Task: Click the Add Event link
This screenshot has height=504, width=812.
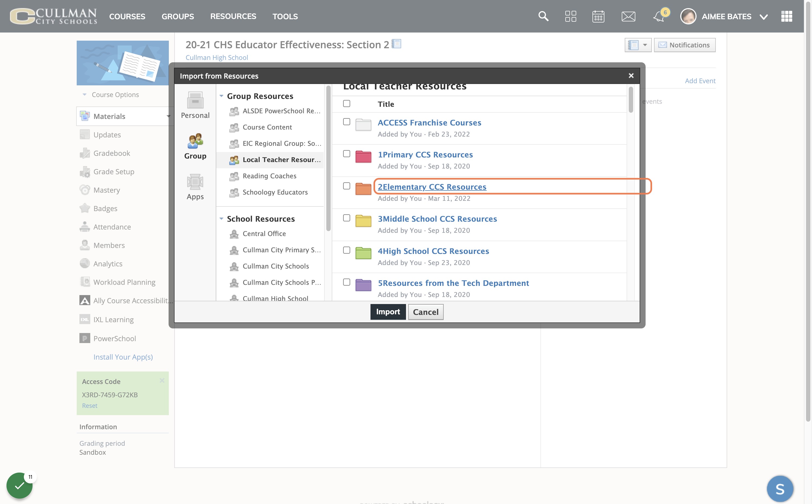Action: point(700,81)
